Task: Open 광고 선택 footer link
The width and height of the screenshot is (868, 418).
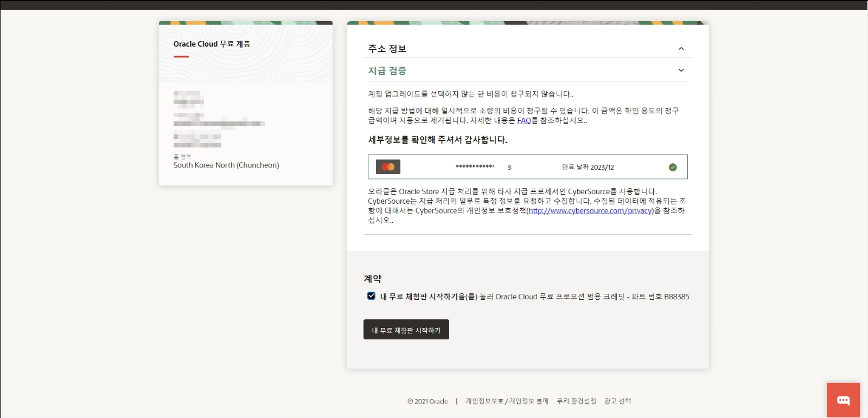Action: (x=617, y=401)
